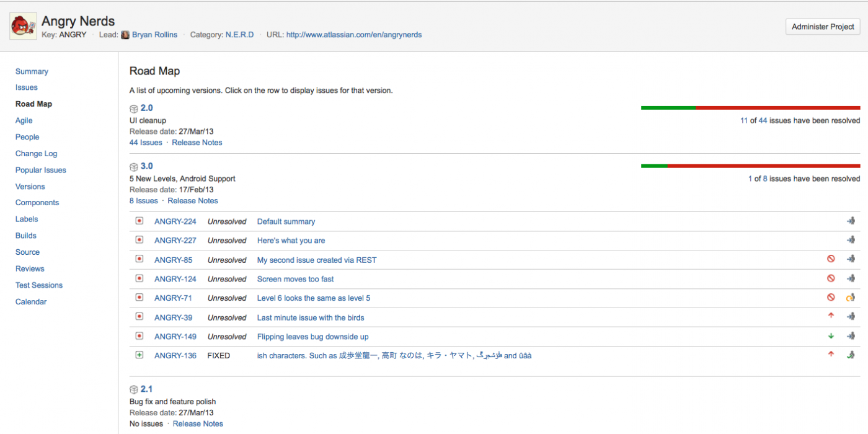Viewport: 868px width, 434px height.
Task: Click the version 2.1 package icon
Action: click(133, 389)
